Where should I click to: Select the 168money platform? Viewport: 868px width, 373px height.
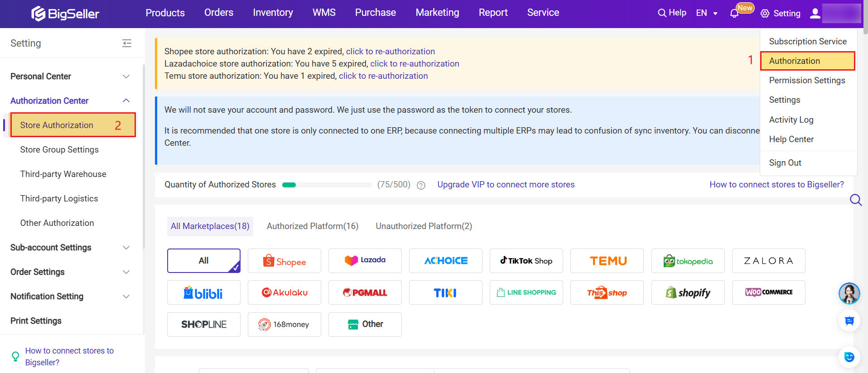pyautogui.click(x=285, y=325)
